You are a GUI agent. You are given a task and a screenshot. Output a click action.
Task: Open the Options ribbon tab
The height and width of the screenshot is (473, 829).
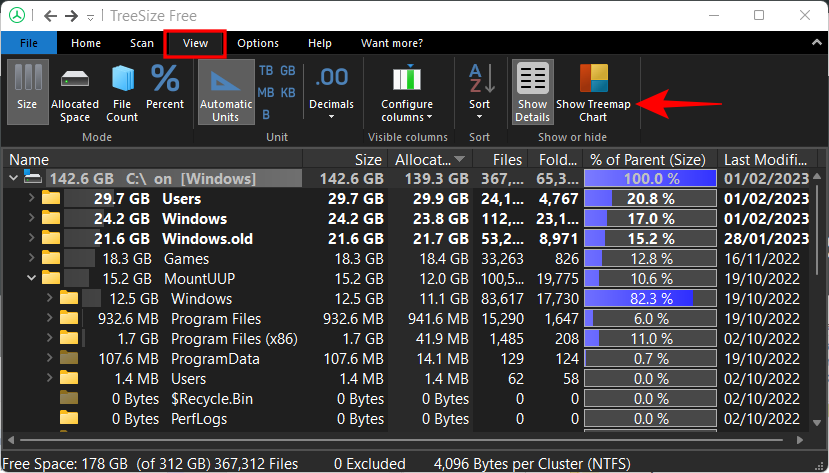pyautogui.click(x=258, y=43)
